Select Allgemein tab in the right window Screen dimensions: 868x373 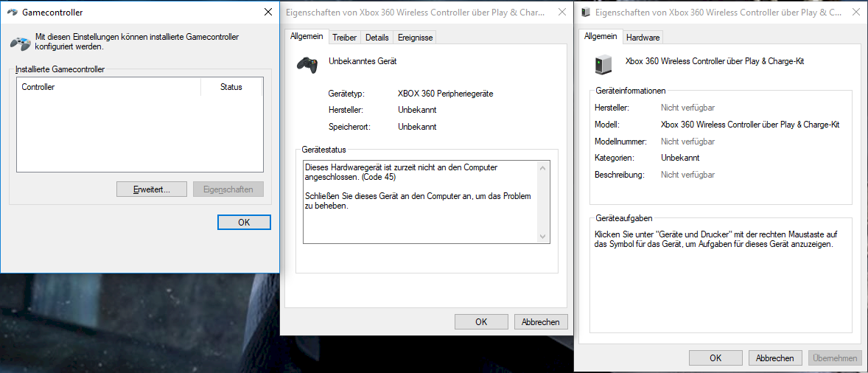pyautogui.click(x=601, y=36)
